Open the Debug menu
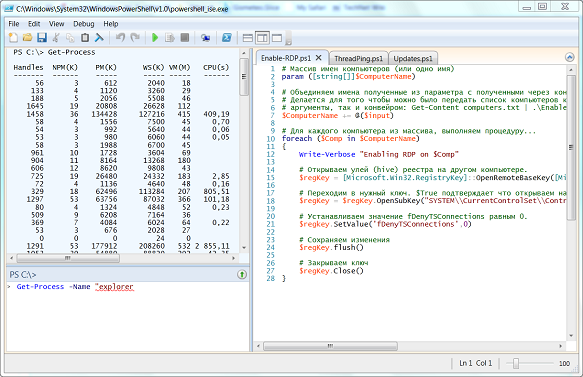 [84, 24]
